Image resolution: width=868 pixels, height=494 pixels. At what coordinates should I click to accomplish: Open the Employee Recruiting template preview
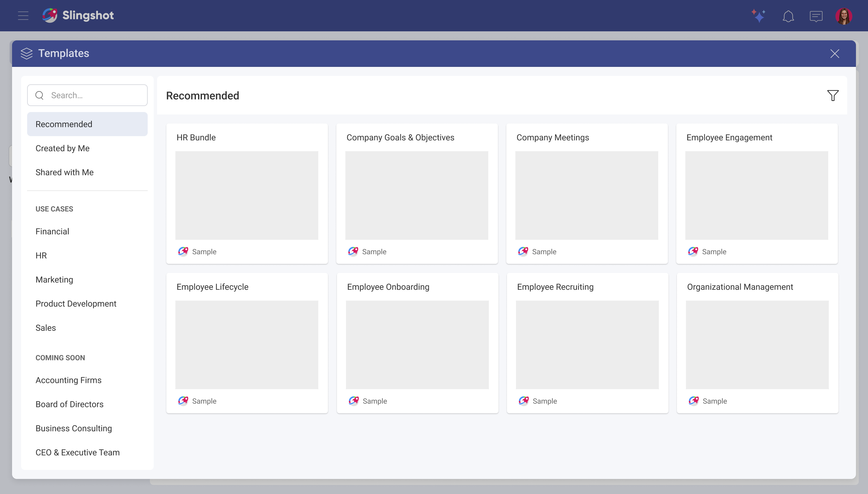coord(587,345)
